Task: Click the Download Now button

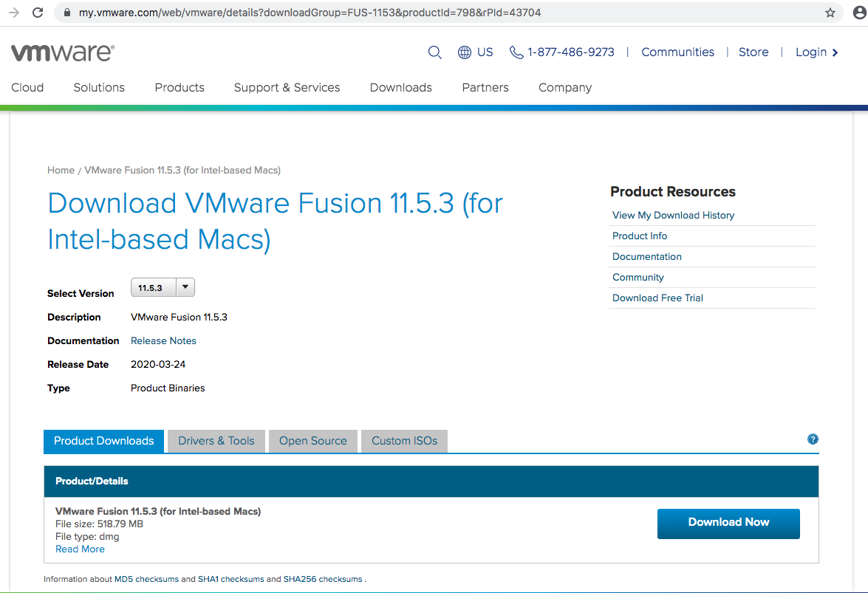Action: point(728,524)
